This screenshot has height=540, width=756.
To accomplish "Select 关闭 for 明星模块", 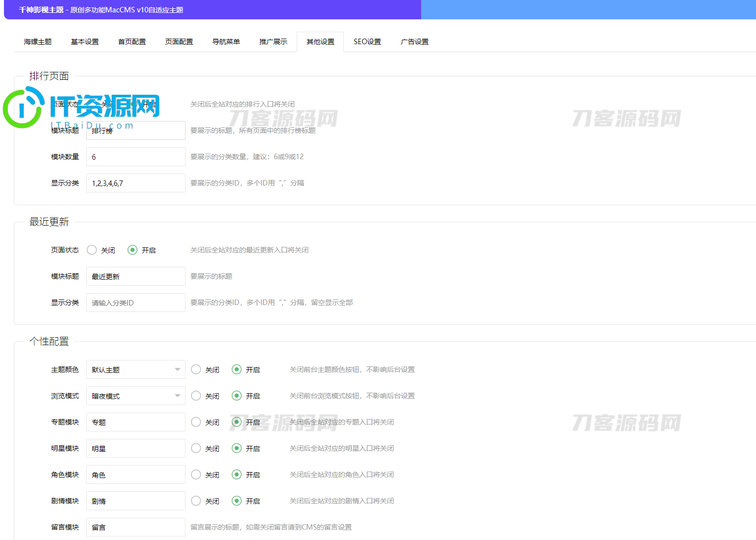I will pyautogui.click(x=205, y=448).
